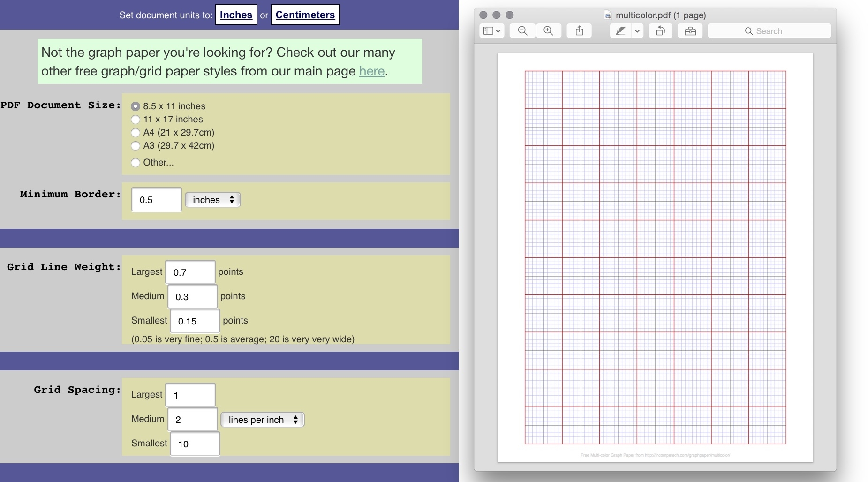
Task: Edit the Medium line weight field
Action: tap(193, 297)
